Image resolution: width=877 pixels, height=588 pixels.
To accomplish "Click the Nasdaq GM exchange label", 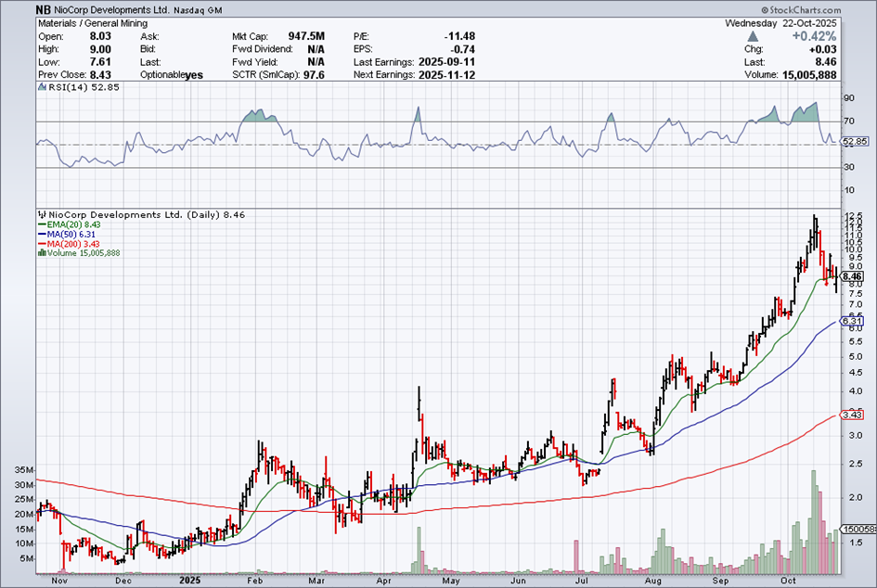I will click(x=198, y=10).
